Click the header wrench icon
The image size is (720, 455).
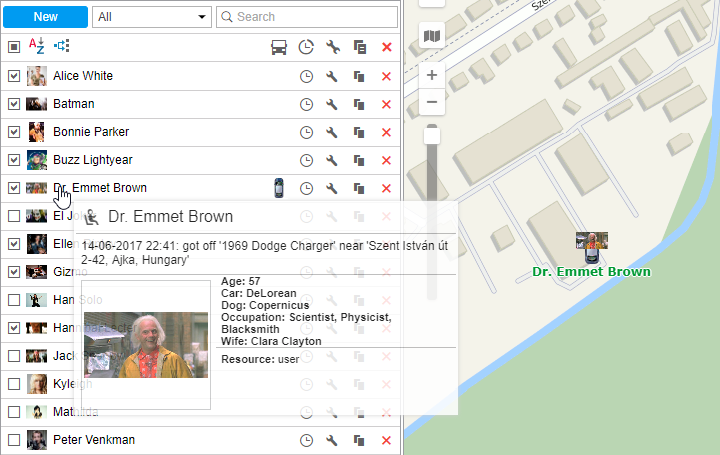point(332,47)
